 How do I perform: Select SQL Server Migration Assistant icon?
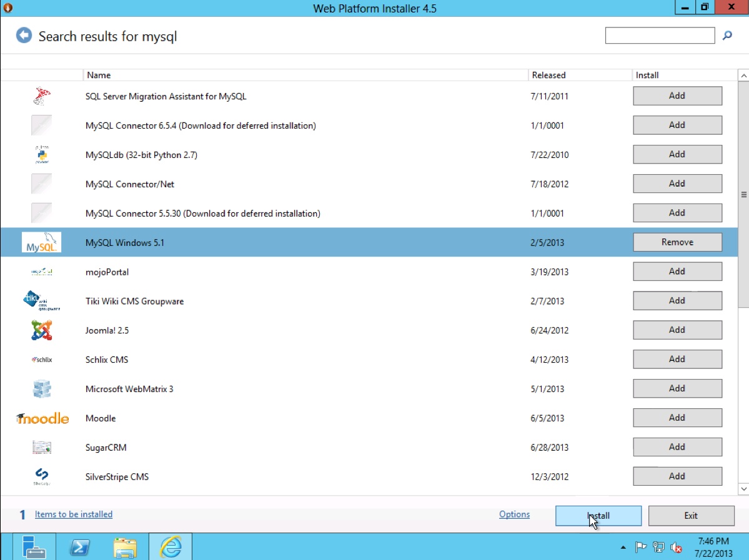click(x=42, y=96)
